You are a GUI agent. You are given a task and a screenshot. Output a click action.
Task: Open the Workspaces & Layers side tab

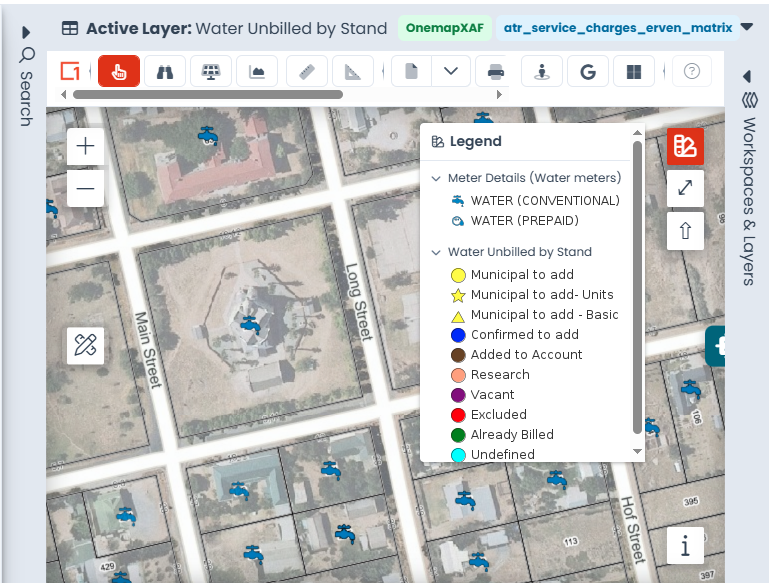pyautogui.click(x=748, y=189)
